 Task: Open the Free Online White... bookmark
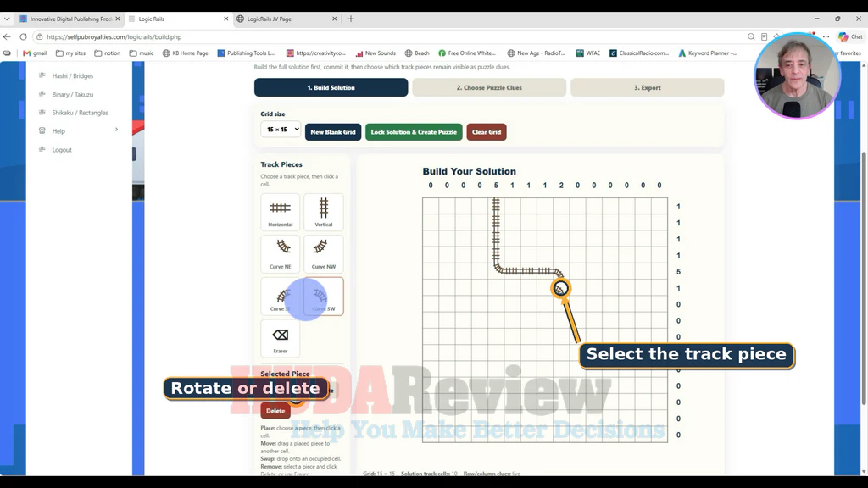[x=467, y=53]
